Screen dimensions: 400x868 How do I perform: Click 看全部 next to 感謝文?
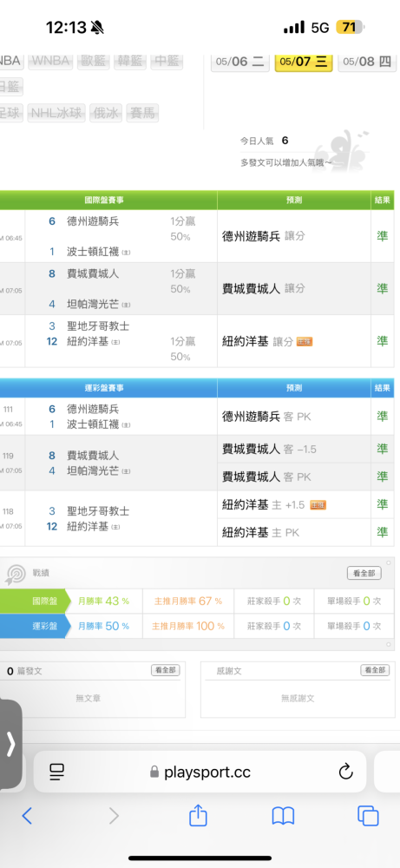tap(375, 670)
